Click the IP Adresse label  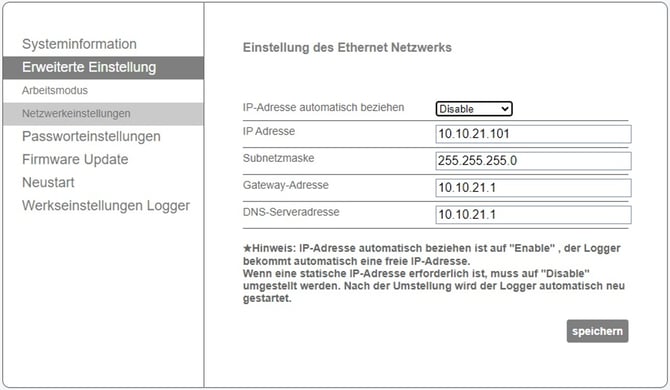(x=269, y=131)
